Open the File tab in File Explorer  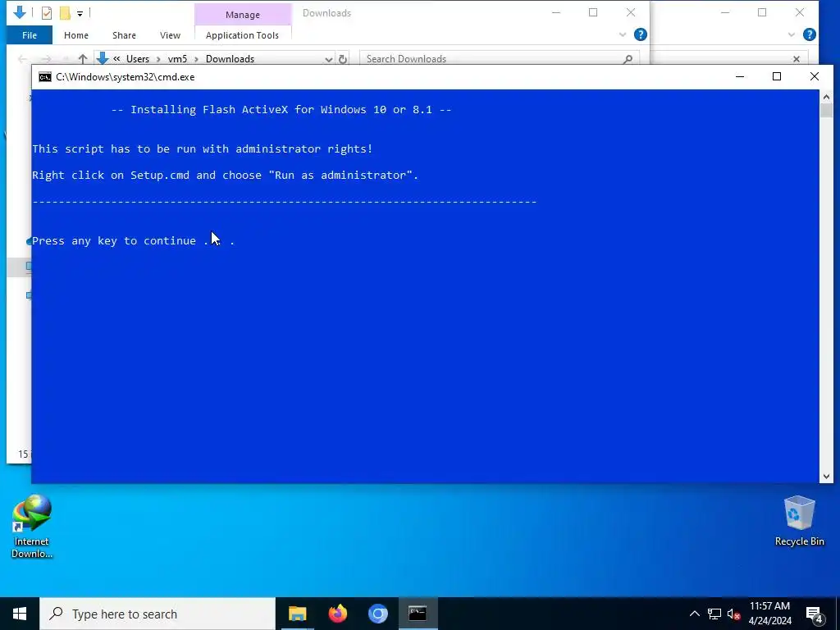[30, 35]
